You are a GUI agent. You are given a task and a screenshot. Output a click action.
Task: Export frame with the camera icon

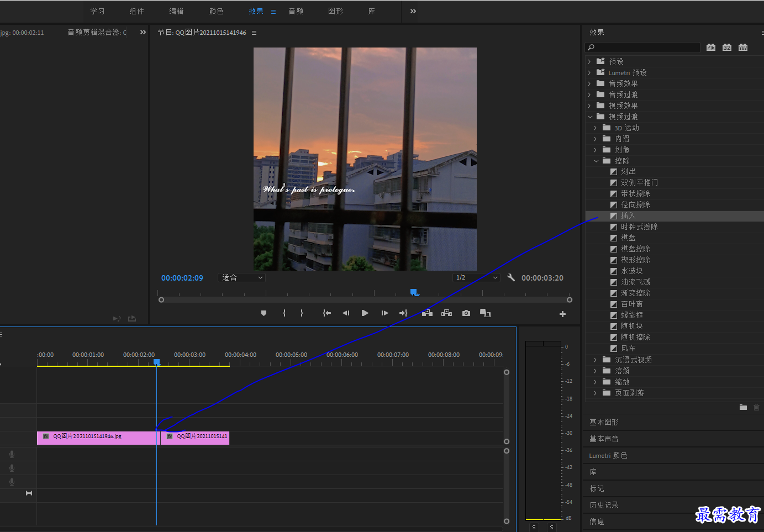466,313
